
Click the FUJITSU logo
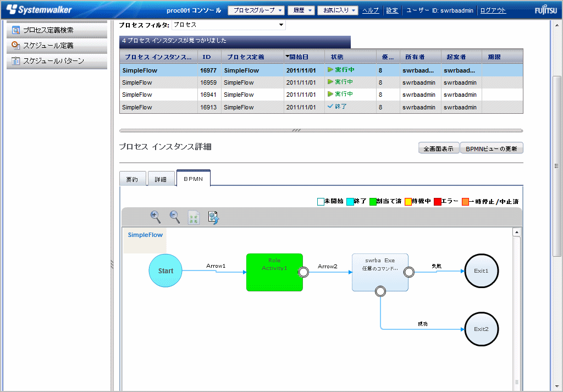pos(546,10)
